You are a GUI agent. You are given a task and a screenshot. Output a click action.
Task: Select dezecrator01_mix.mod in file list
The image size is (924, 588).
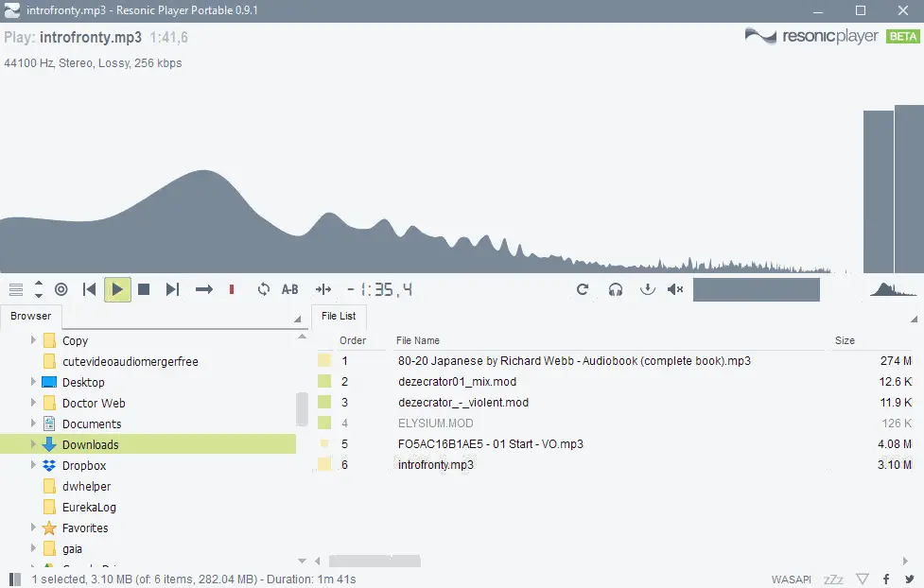pos(458,382)
